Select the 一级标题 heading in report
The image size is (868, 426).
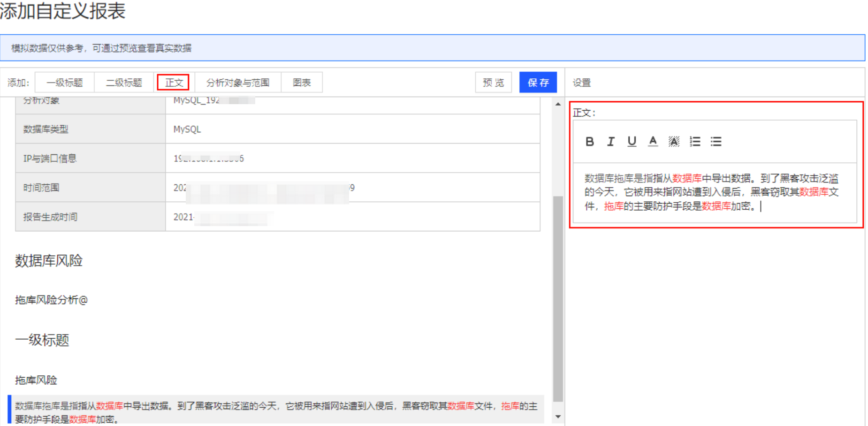[42, 340]
